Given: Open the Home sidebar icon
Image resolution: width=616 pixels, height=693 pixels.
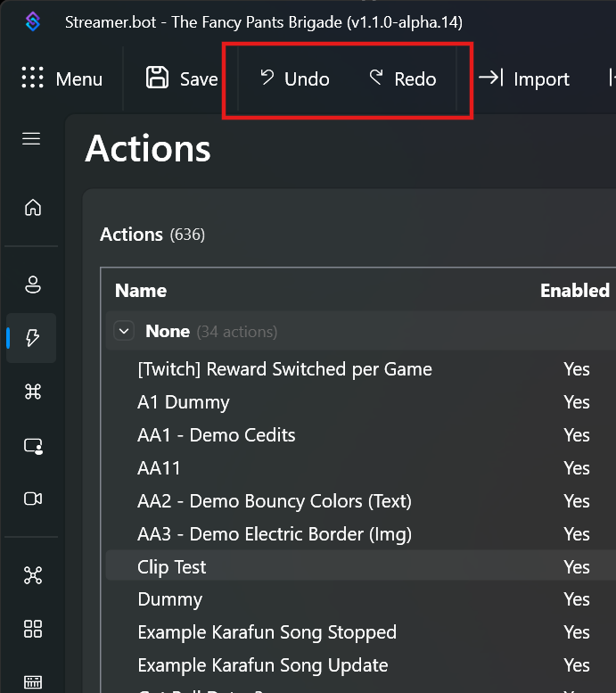Looking at the screenshot, I should (x=33, y=207).
